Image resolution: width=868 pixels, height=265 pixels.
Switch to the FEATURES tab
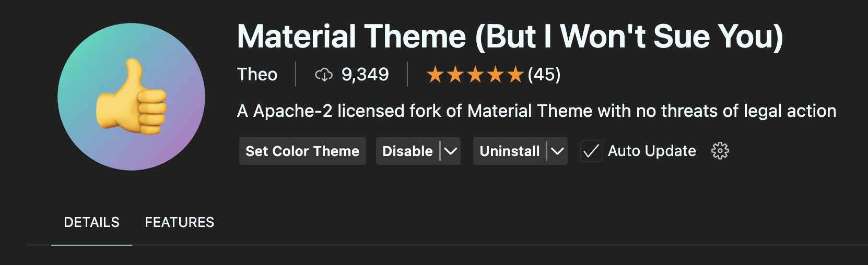(180, 222)
